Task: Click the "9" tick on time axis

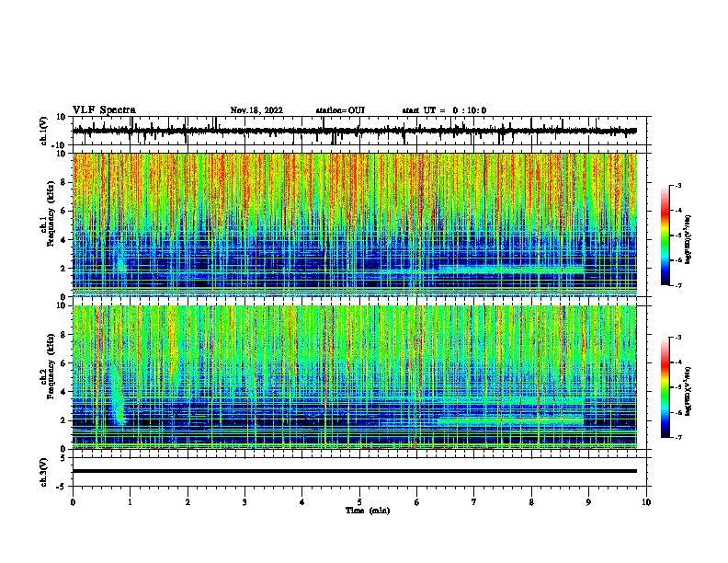Action: click(x=588, y=502)
